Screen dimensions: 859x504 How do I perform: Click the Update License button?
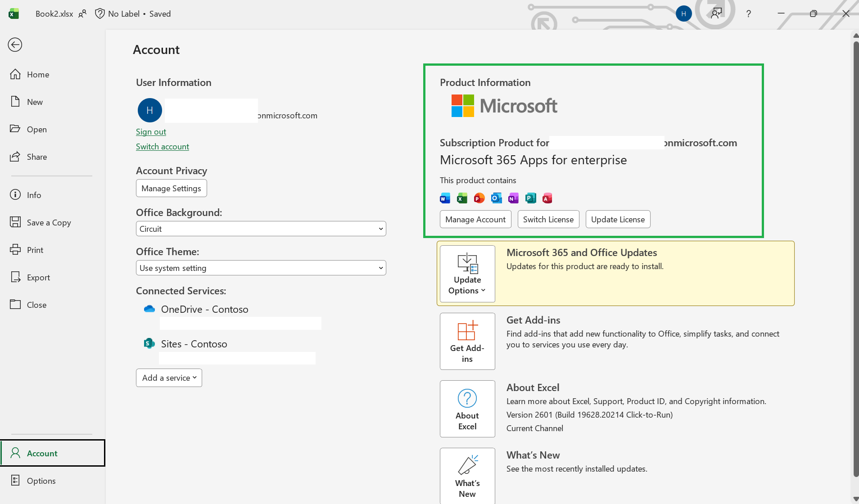point(618,220)
